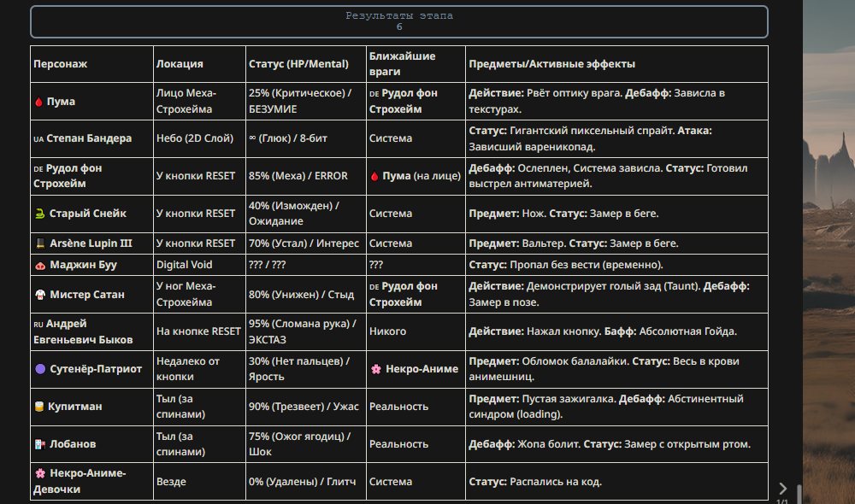Select the 'На кнопке RESET' location cell
855x504 pixels.
tap(199, 331)
